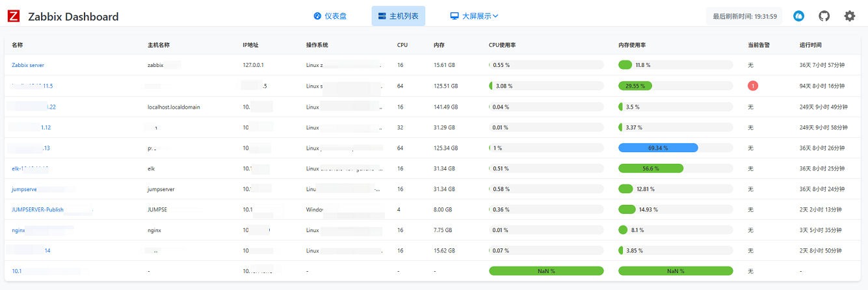This screenshot has width=868, height=290.
Task: Switch to the 仪表盘 dashboard tab
Action: pyautogui.click(x=330, y=16)
